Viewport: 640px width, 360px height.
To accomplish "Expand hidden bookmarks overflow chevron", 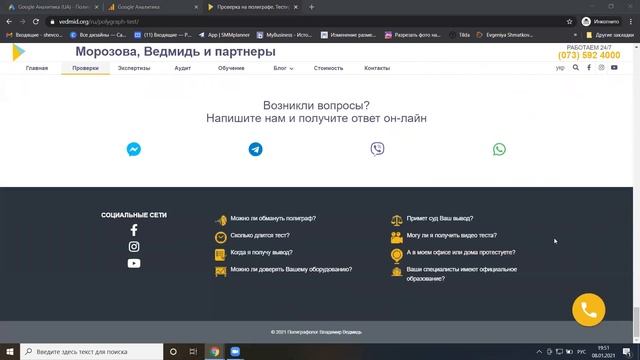I will 575,35.
